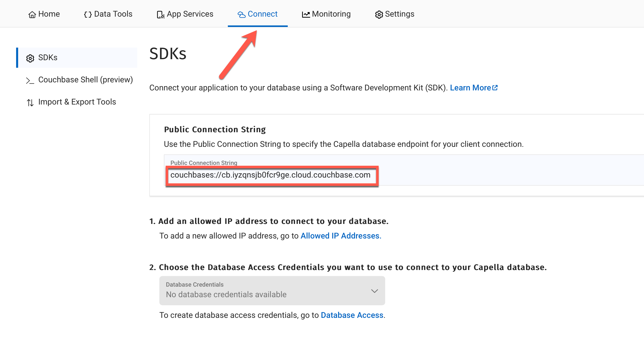
Task: Click the SDKs gear icon in sidebar
Action: (x=30, y=58)
